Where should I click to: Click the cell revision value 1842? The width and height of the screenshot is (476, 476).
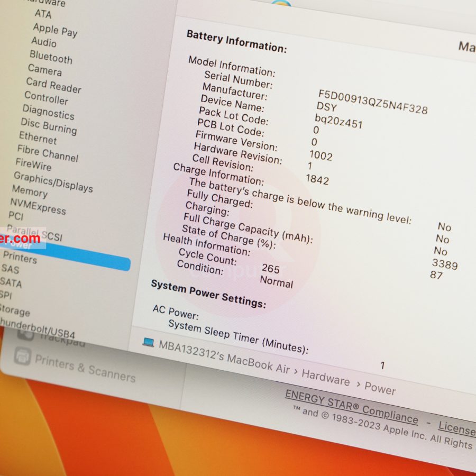[317, 179]
